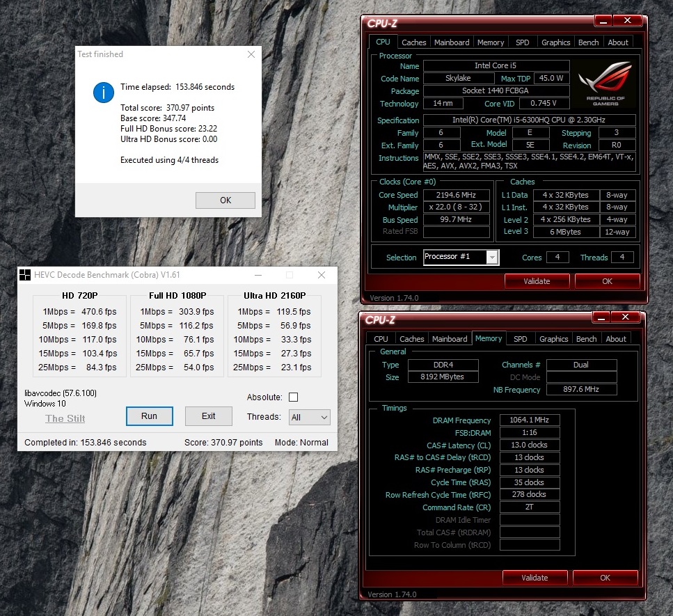Click Exit in the HEVC benchmark window
Image resolution: width=673 pixels, height=616 pixels.
[209, 416]
